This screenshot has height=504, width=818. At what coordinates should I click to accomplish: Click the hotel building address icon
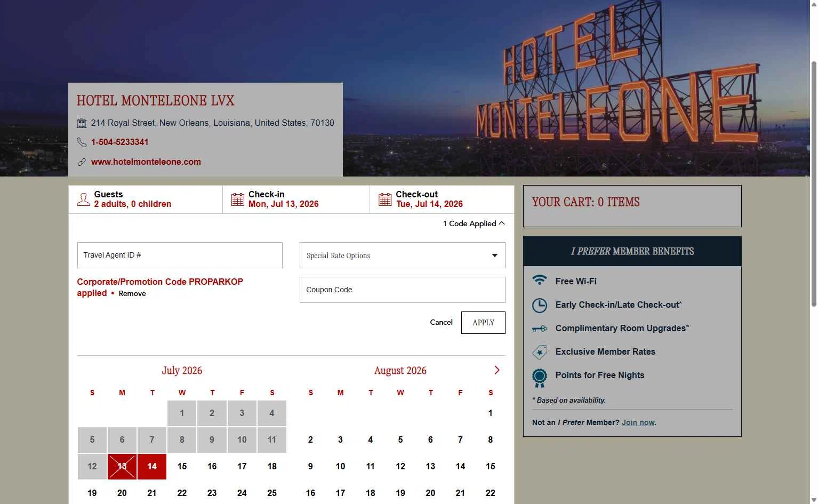coord(82,123)
